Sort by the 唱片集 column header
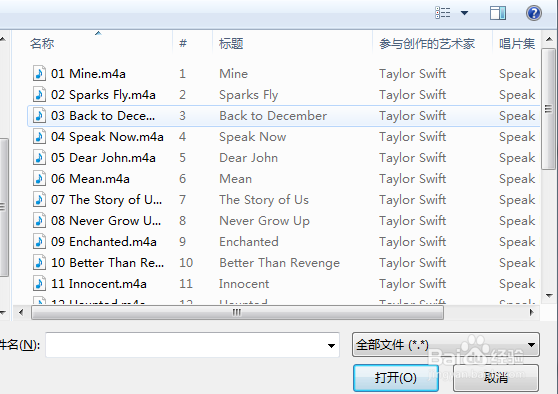This screenshot has height=394, width=558. (x=517, y=43)
